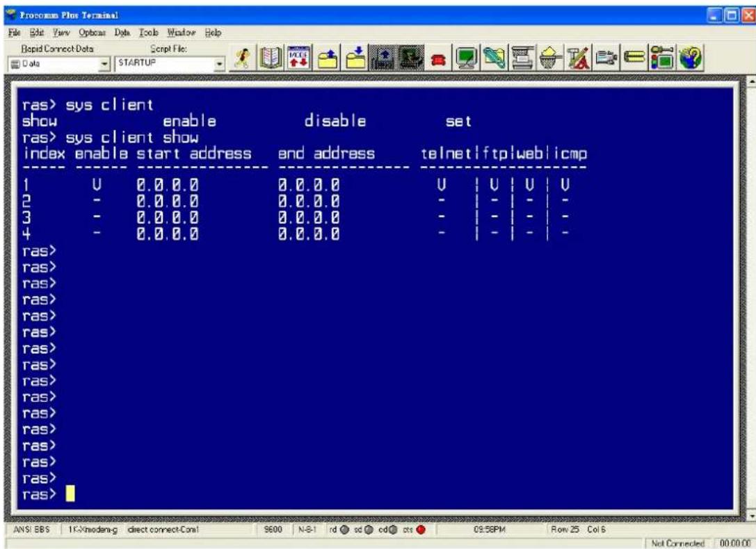Click the dark green toolbar icon beside red phone
756x549 pixels.
411,57
